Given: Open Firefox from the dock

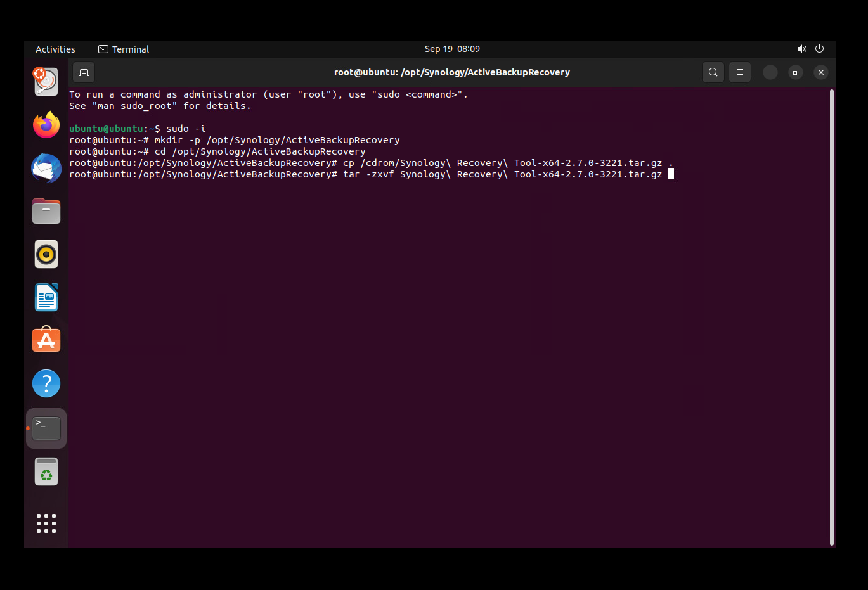Looking at the screenshot, I should (46, 125).
